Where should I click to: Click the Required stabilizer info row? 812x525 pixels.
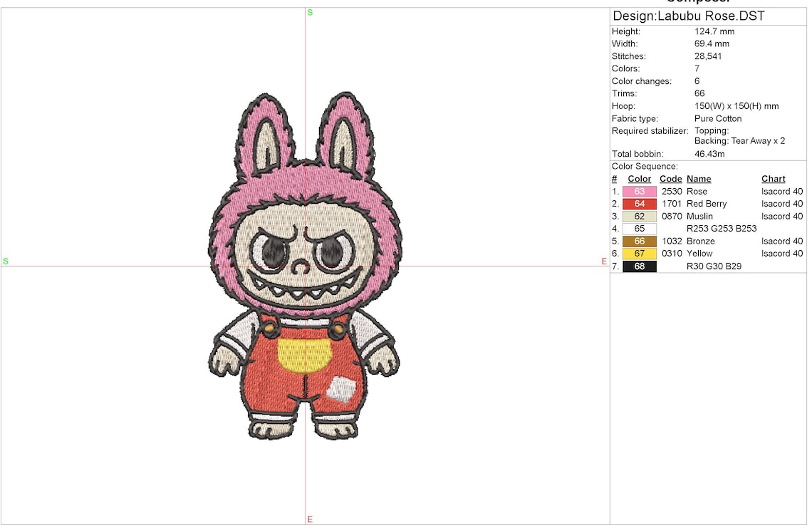(650, 130)
